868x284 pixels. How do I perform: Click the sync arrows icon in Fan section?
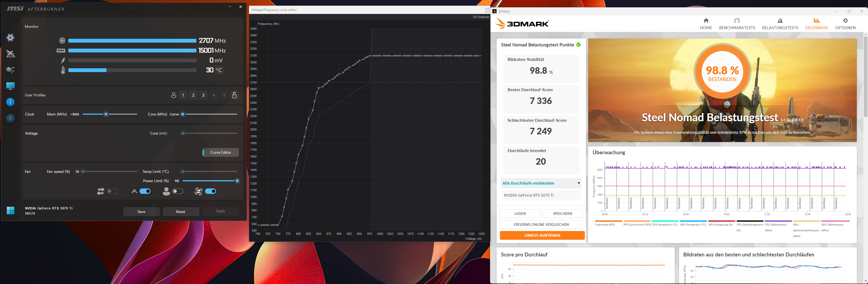click(x=100, y=191)
